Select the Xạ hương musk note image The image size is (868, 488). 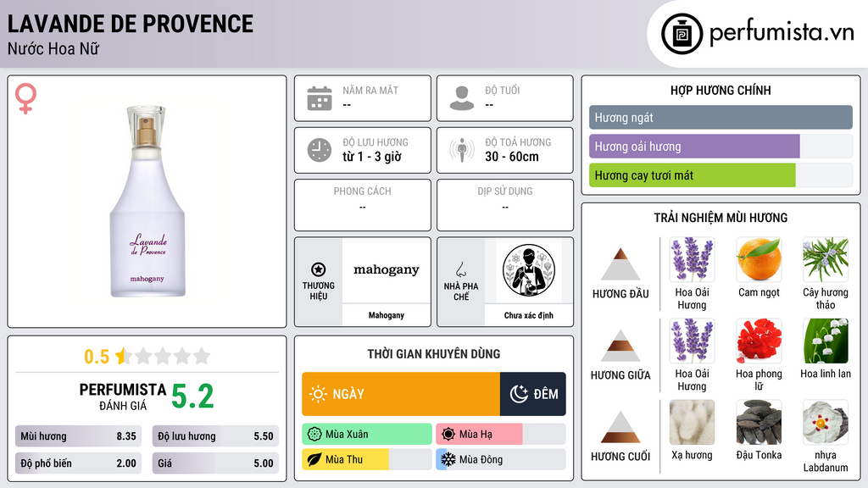pos(692,423)
